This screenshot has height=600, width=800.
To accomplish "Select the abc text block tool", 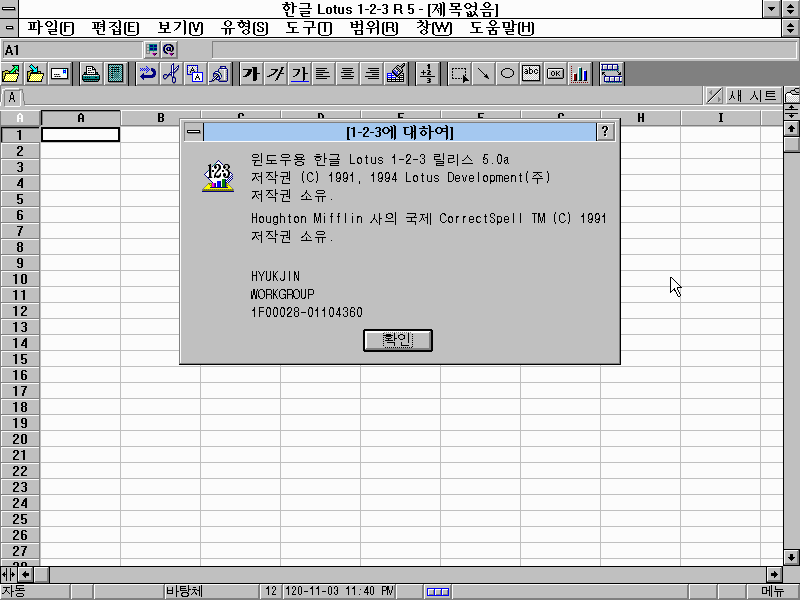I will click(531, 74).
